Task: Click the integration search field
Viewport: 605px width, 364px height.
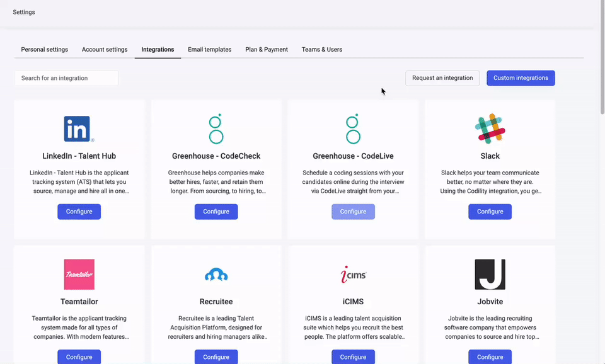Action: pyautogui.click(x=66, y=77)
